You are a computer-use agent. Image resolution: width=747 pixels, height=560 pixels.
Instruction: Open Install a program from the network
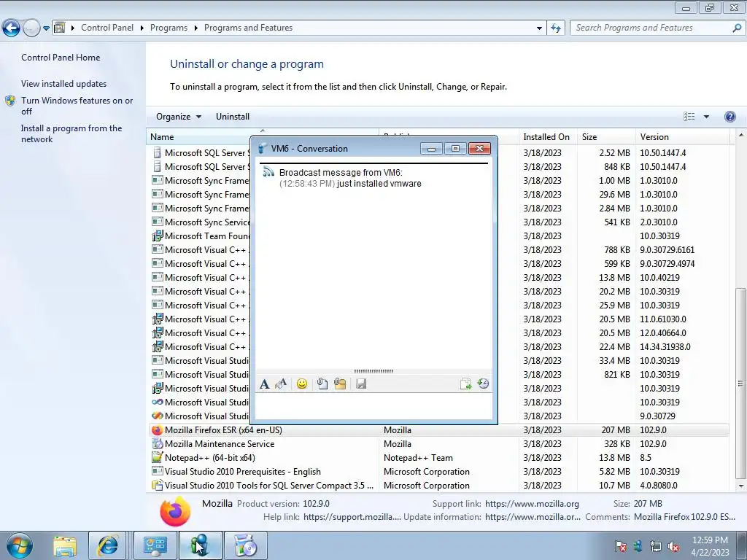(71, 134)
